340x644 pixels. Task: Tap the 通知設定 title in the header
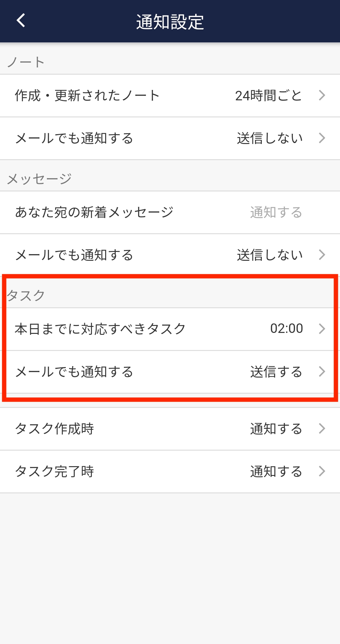click(170, 22)
